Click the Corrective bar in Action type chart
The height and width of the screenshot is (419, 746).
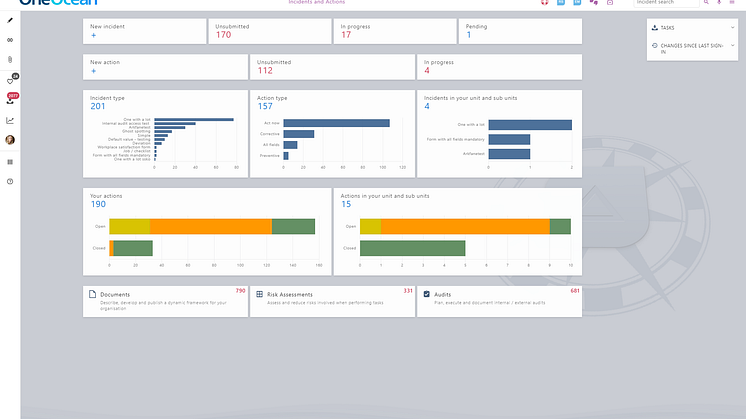pyautogui.click(x=299, y=134)
